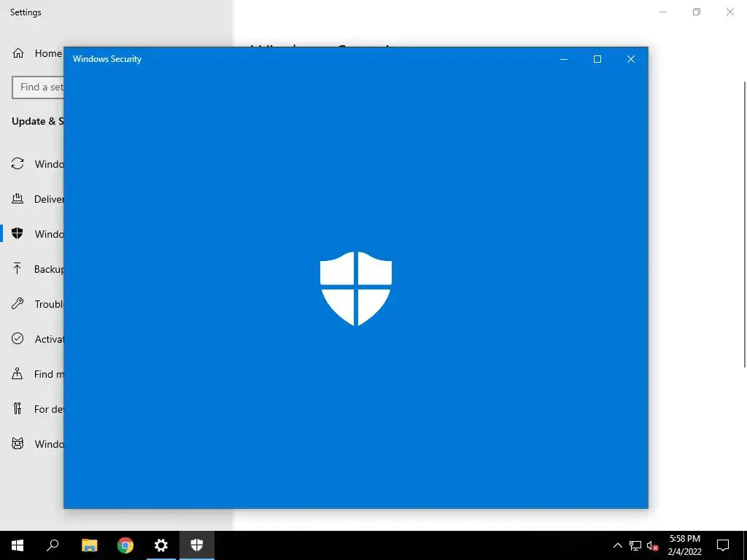Switch to Windows Security taskbar shield
Image resolution: width=747 pixels, height=560 pixels.
pos(197,545)
